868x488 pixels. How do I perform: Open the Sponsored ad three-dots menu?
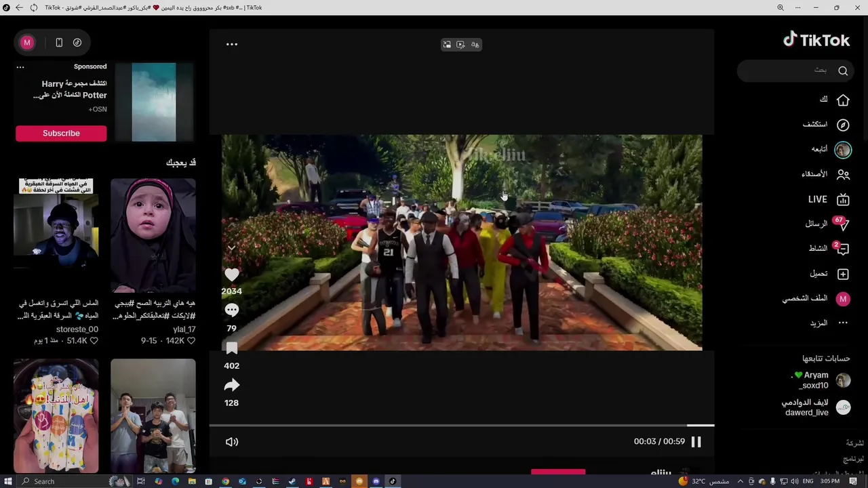20,67
